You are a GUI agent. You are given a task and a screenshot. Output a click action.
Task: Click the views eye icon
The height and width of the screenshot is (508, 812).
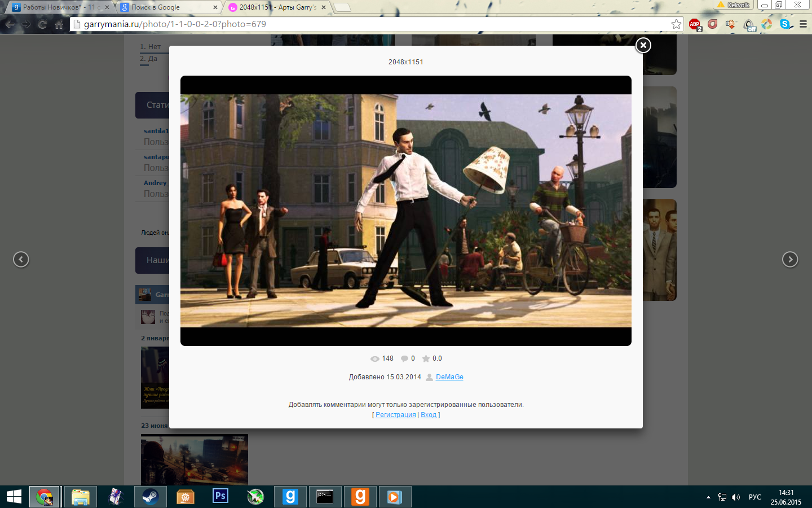(x=374, y=359)
